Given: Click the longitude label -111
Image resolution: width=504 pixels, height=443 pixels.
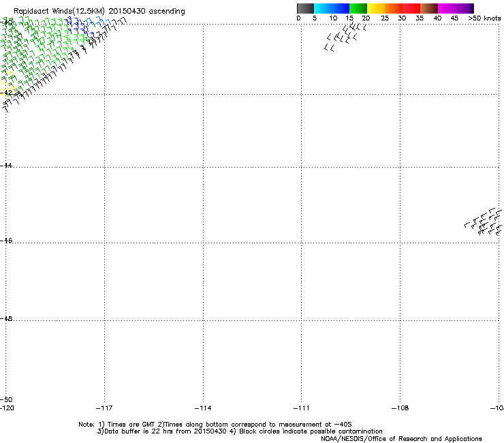Looking at the screenshot, I should click(x=301, y=408).
